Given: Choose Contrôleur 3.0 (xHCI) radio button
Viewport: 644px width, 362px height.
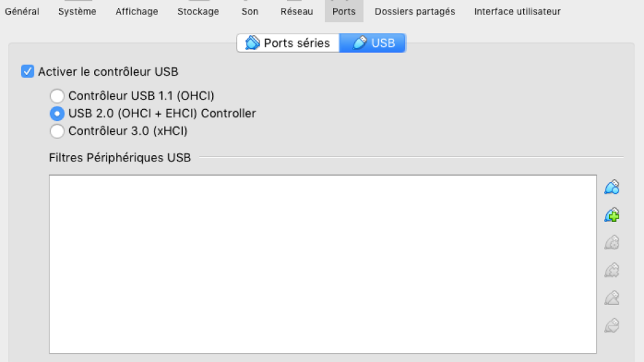Looking at the screenshot, I should click(57, 131).
